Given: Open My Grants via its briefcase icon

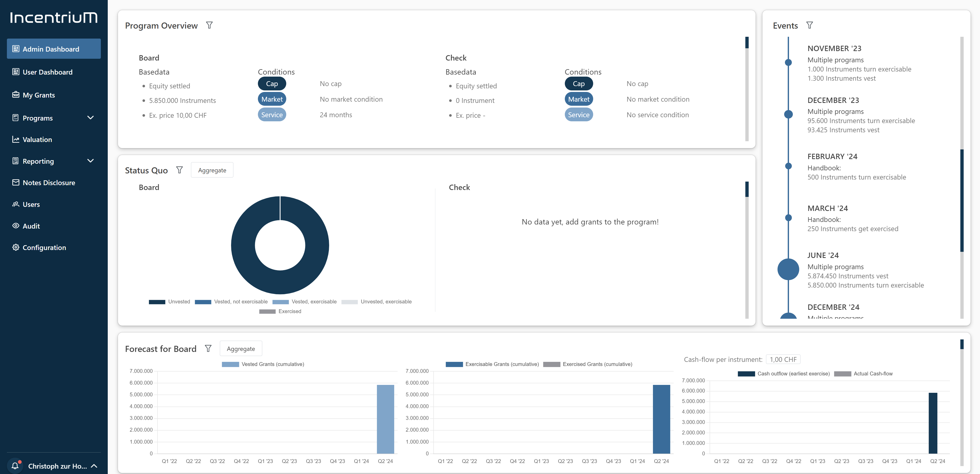Looking at the screenshot, I should [x=16, y=95].
